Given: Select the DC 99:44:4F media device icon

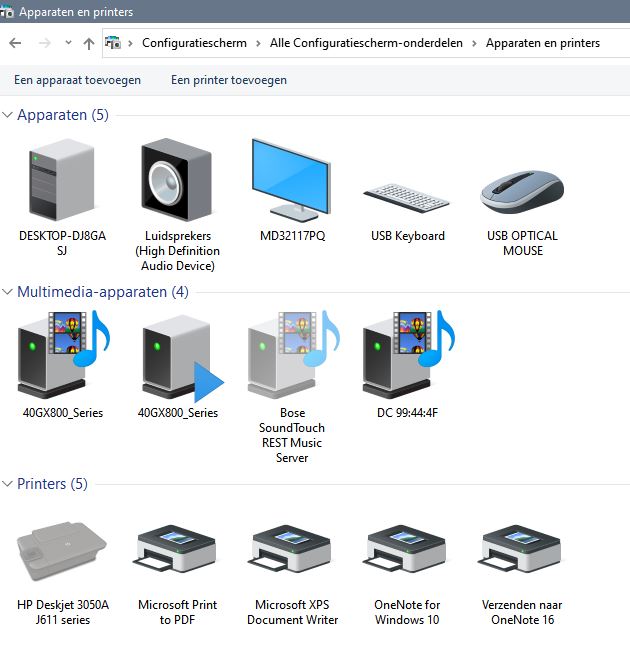Looking at the screenshot, I should tap(409, 354).
